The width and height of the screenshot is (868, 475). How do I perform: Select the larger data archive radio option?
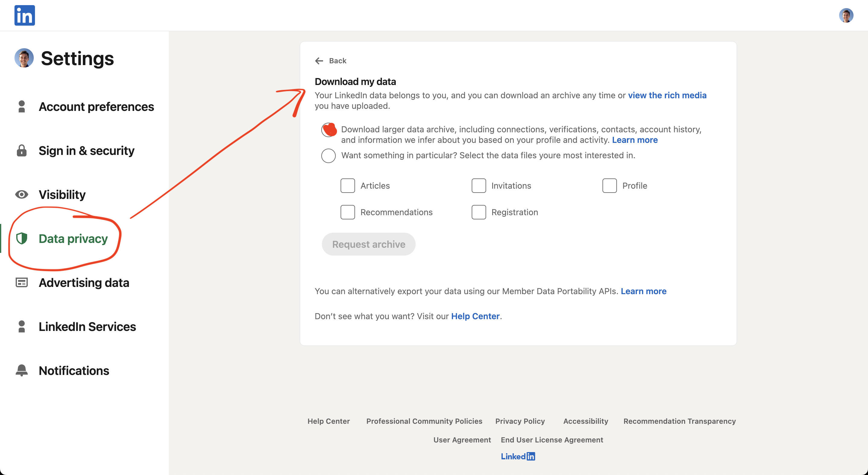coord(328,130)
